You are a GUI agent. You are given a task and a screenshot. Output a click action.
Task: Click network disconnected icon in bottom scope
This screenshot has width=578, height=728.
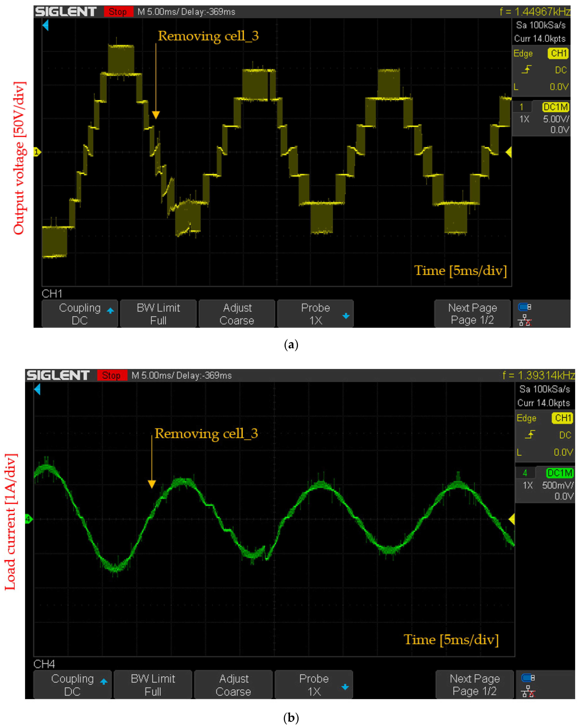[528, 691]
